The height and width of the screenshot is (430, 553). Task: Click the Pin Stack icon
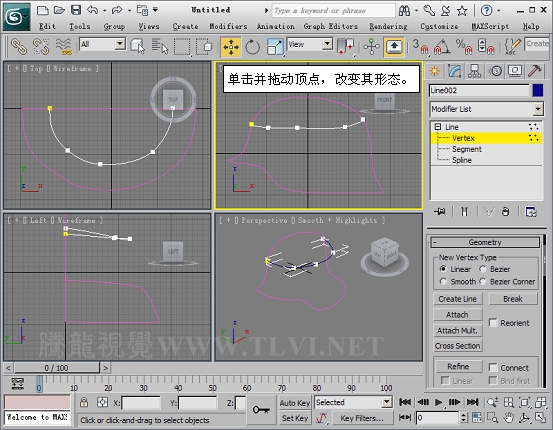click(x=440, y=212)
